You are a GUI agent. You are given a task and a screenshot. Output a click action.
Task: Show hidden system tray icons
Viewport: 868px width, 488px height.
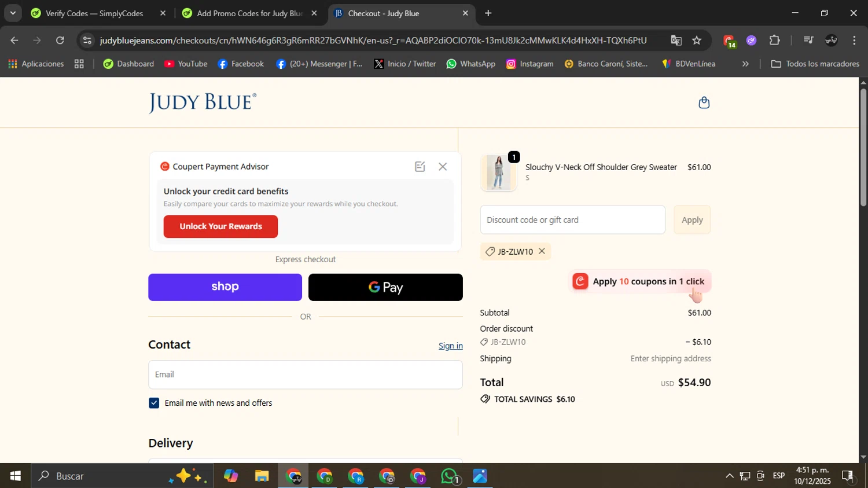click(x=729, y=476)
